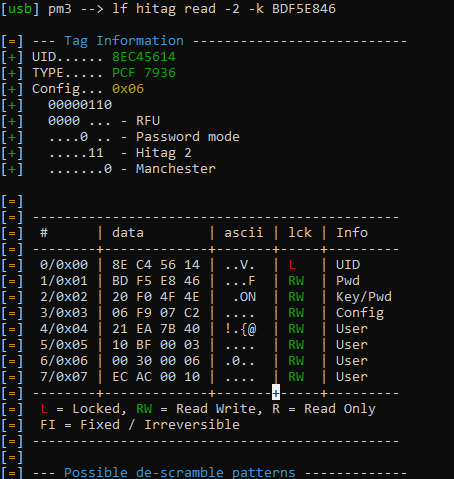
Task: Click the green usb prompt label
Action: click(x=20, y=9)
